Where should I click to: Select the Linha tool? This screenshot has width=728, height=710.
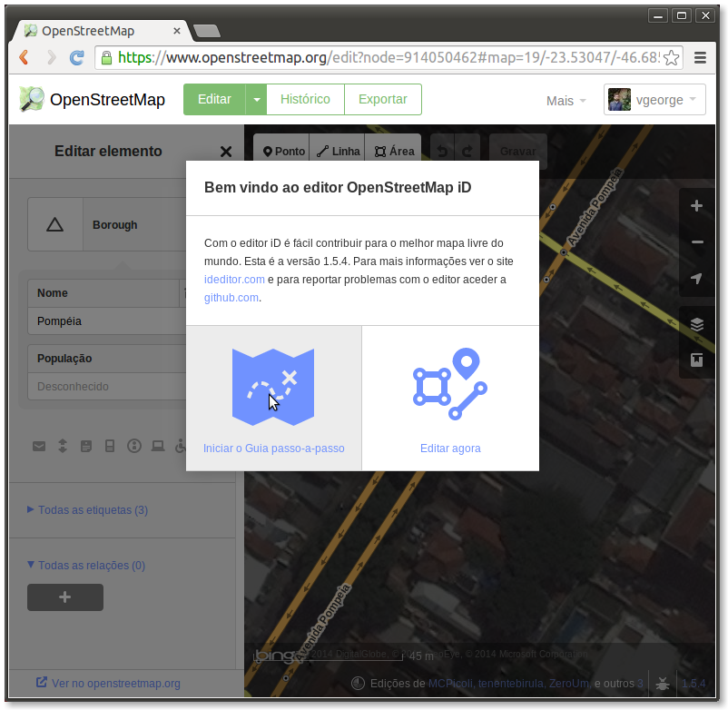pos(338,151)
